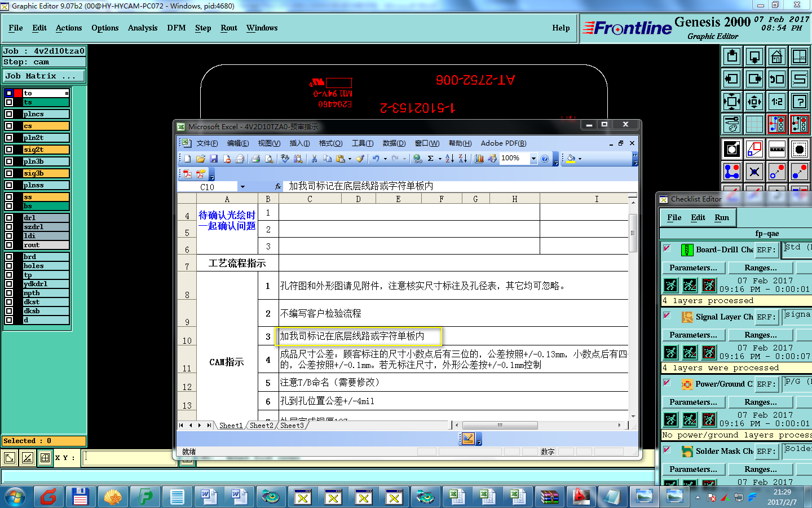The height and width of the screenshot is (508, 812).
Task: Open the tools and palette settings icon
Action: point(732,124)
